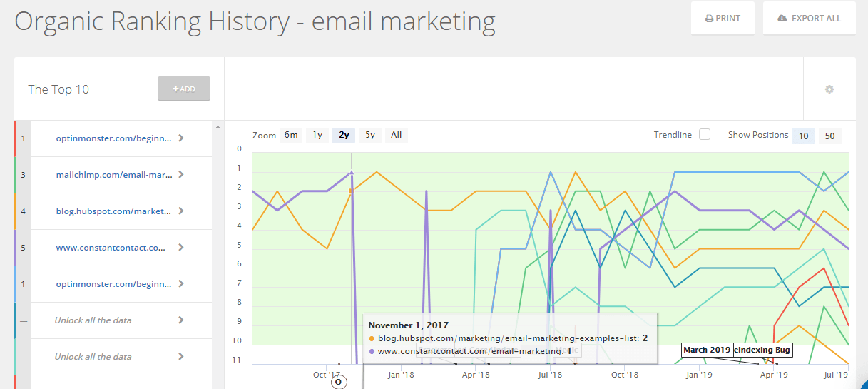
Task: Open chart settings gear icon
Action: tap(829, 89)
